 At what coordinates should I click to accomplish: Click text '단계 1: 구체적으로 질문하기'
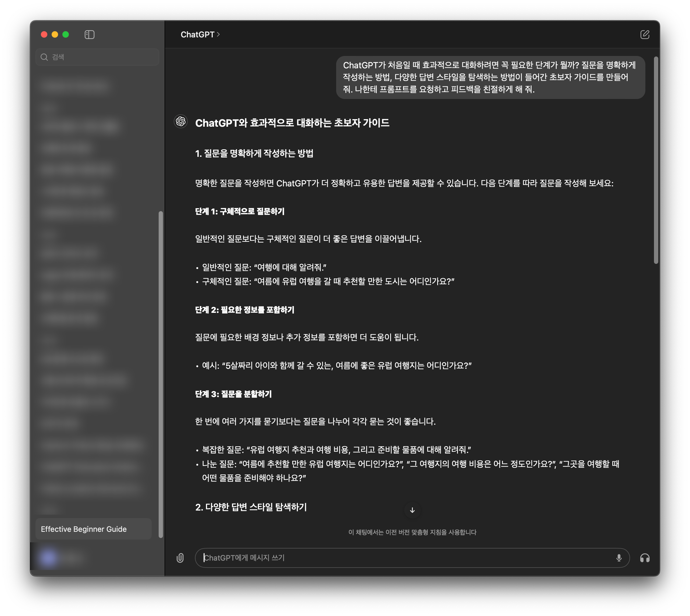coord(240,211)
